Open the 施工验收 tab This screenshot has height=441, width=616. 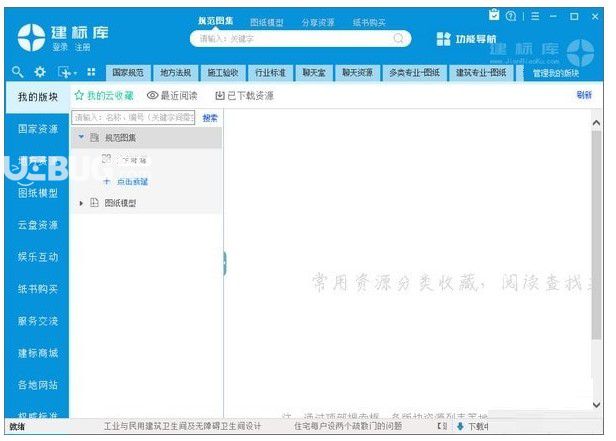coord(223,73)
